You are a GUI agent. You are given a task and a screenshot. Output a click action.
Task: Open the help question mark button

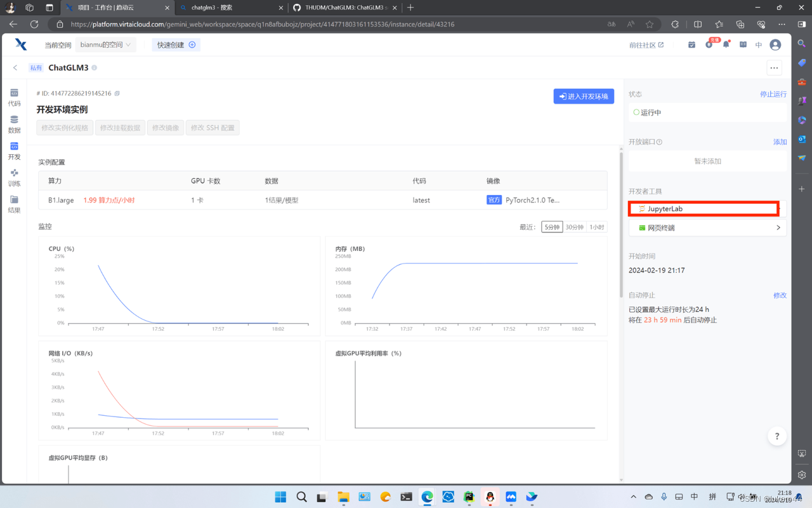click(777, 436)
